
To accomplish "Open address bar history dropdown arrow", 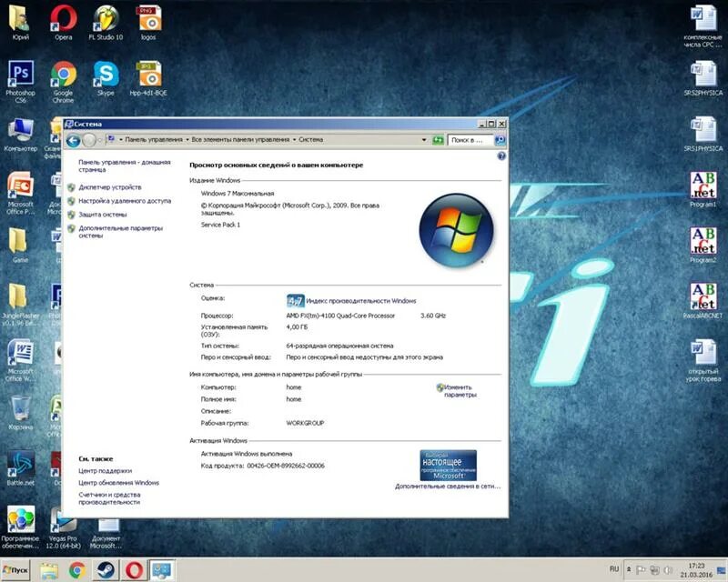I will click(x=424, y=140).
